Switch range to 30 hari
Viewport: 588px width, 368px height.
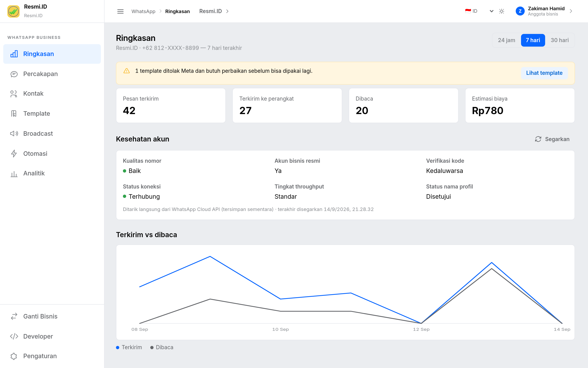coord(560,40)
